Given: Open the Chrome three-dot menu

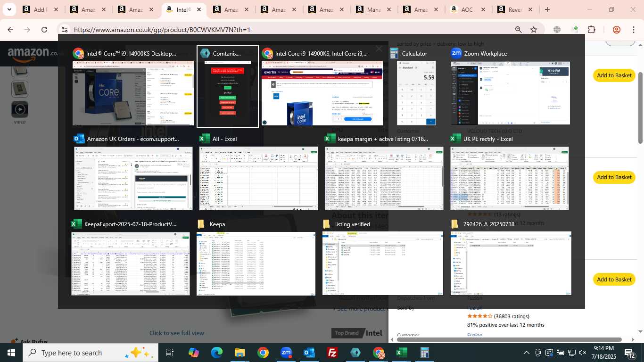Looking at the screenshot, I should (x=634, y=30).
